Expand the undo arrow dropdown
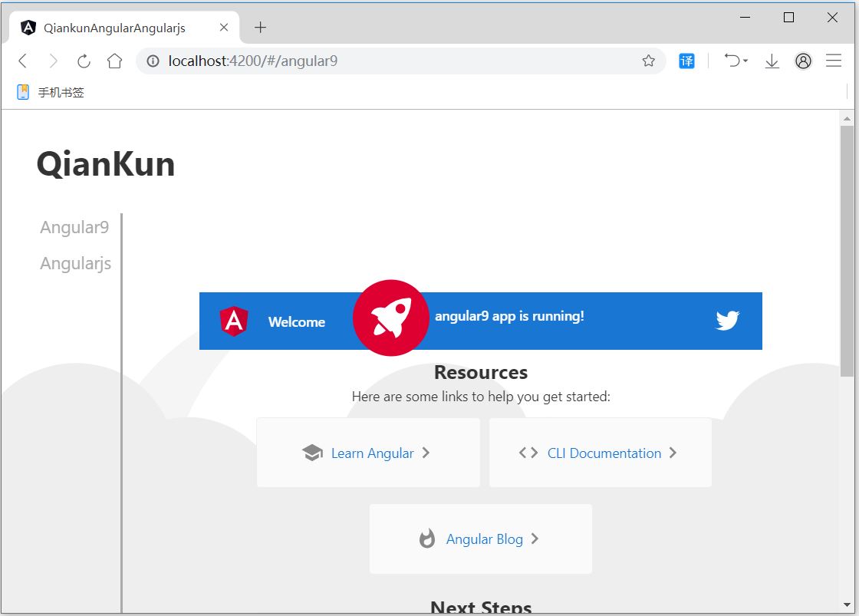 [x=745, y=61]
